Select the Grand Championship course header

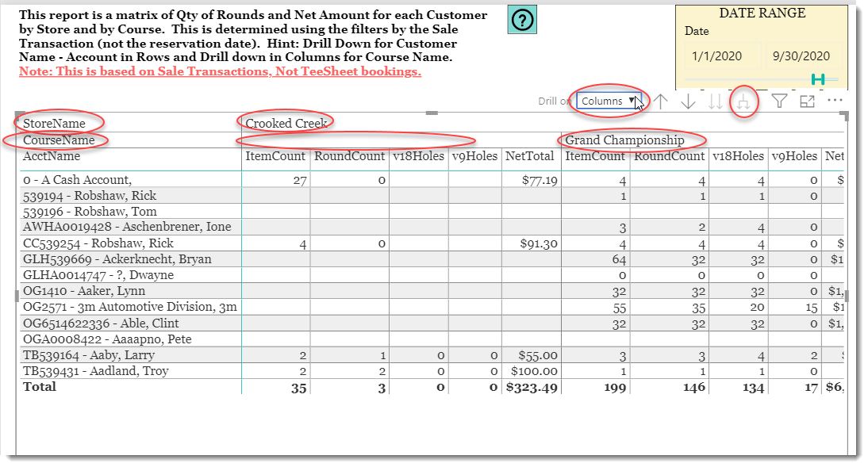624,140
